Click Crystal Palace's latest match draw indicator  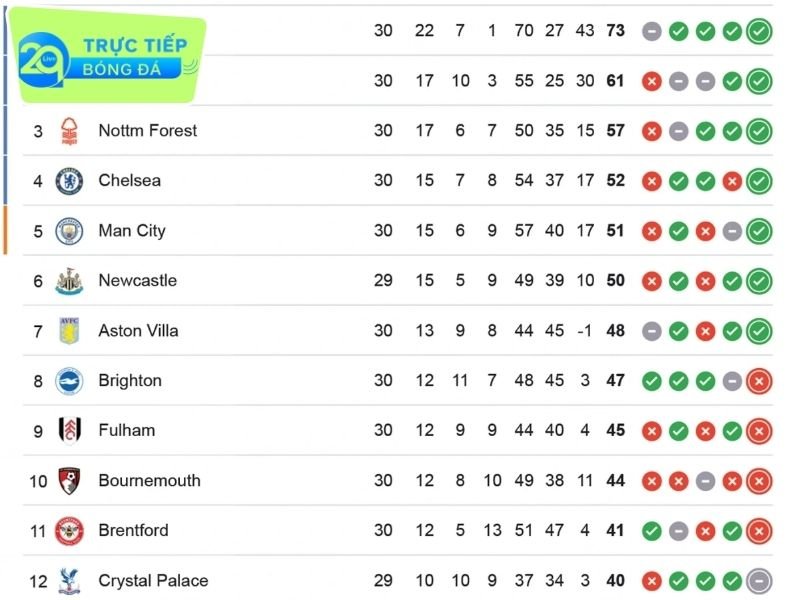point(759,581)
